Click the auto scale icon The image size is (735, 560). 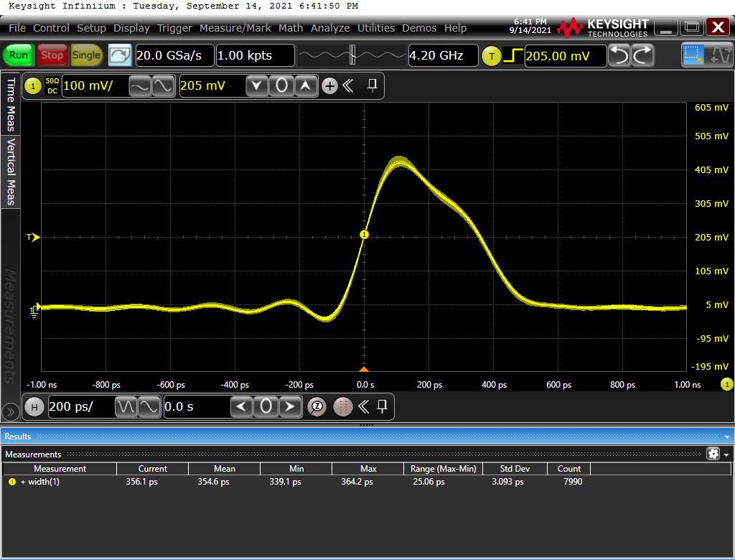pyautogui.click(x=120, y=55)
